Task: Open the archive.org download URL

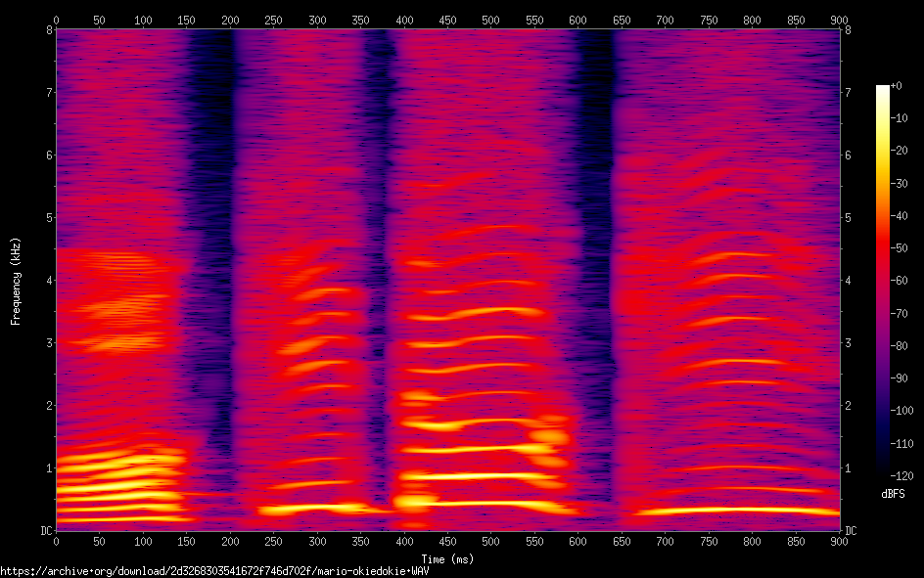Action: coord(214,570)
